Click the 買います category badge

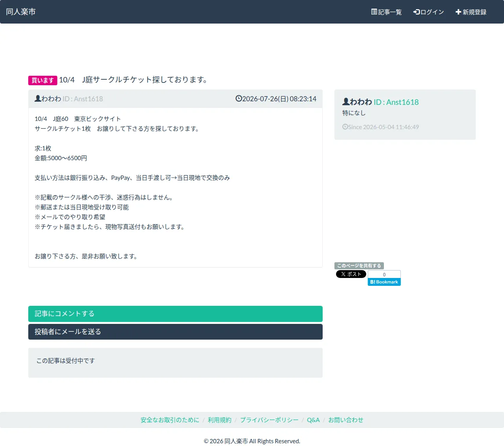[43, 80]
